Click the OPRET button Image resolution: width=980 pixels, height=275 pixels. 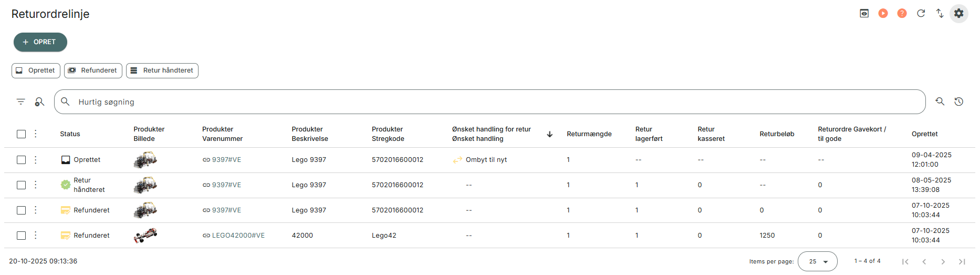[40, 42]
